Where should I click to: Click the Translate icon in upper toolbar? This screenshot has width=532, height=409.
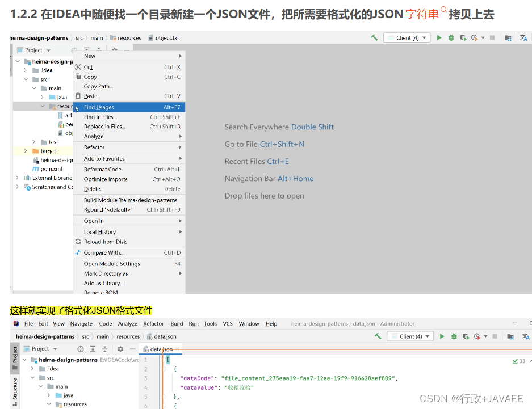point(523,37)
